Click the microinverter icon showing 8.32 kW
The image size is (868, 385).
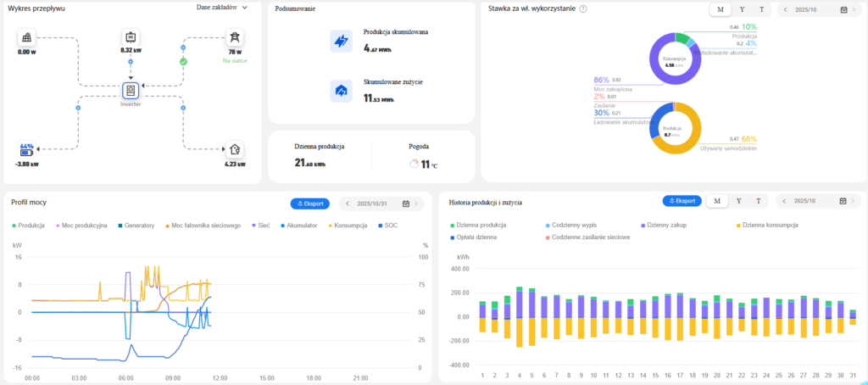coord(131,37)
